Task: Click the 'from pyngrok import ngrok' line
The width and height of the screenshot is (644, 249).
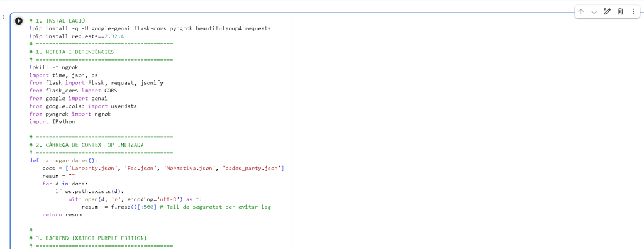Action: point(70,114)
